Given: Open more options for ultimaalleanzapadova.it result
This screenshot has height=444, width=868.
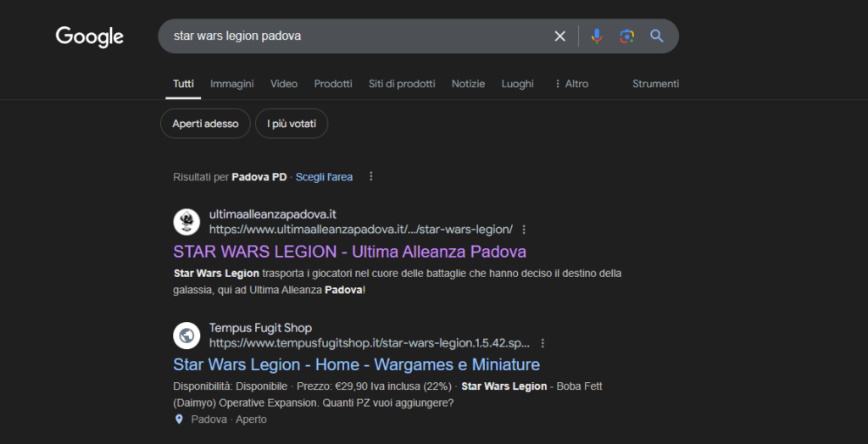Looking at the screenshot, I should point(524,229).
